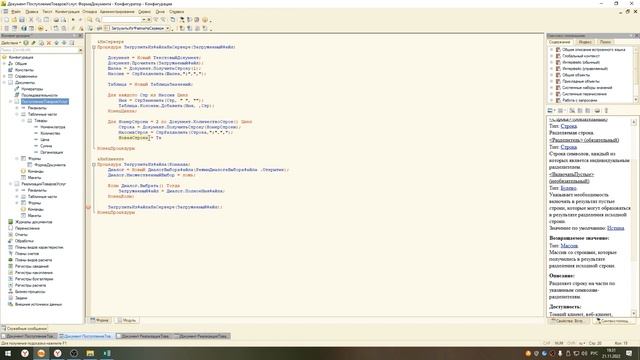Click the Print toolbar icon
The height and width of the screenshot is (360, 640).
click(56, 20)
